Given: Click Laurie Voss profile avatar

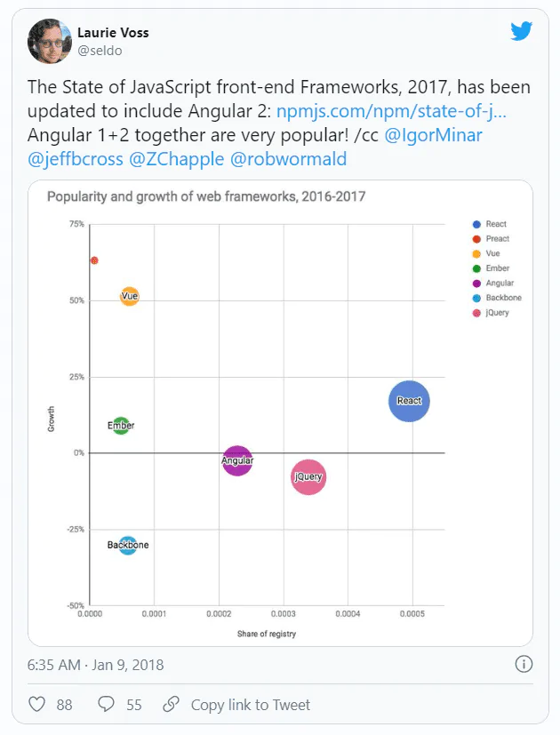Looking at the screenshot, I should tap(49, 41).
